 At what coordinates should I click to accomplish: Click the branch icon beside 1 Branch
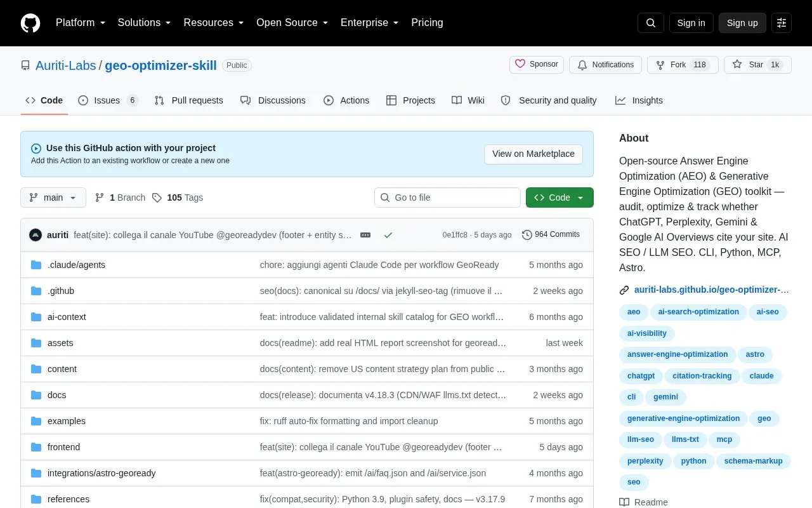(x=100, y=197)
